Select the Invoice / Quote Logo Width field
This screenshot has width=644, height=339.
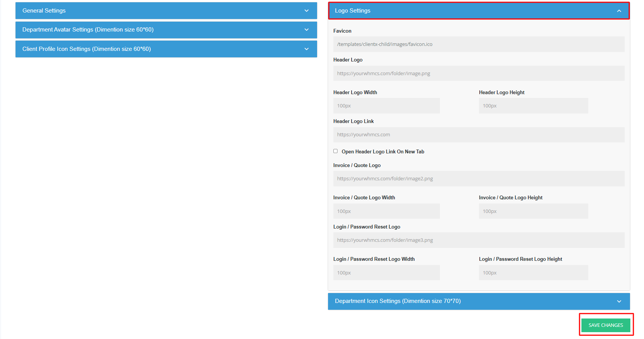tap(386, 211)
